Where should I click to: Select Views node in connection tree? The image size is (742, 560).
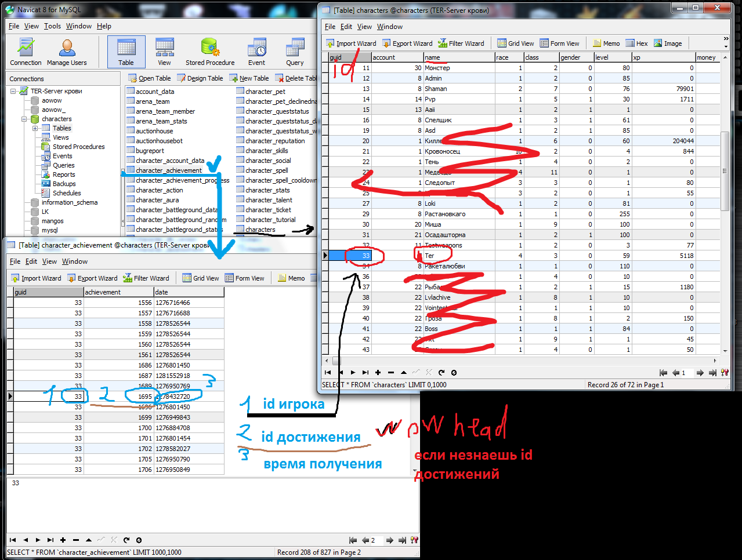click(x=61, y=137)
